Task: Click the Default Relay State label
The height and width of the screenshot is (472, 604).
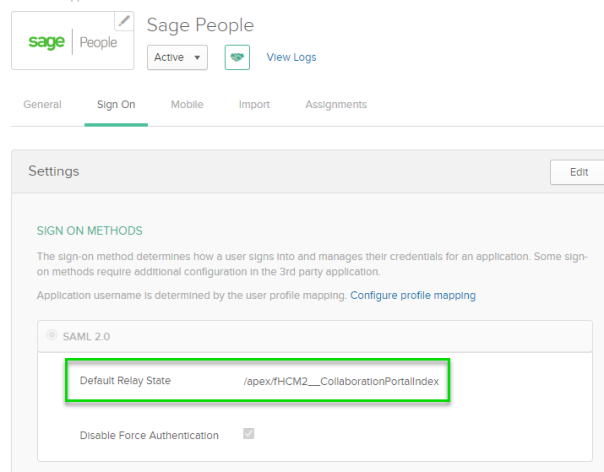Action: (x=125, y=381)
